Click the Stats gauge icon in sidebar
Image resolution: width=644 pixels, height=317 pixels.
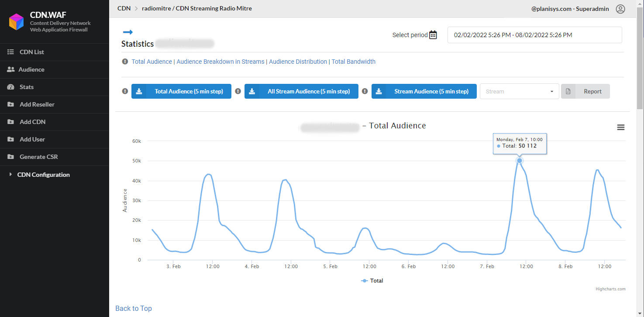click(x=11, y=87)
